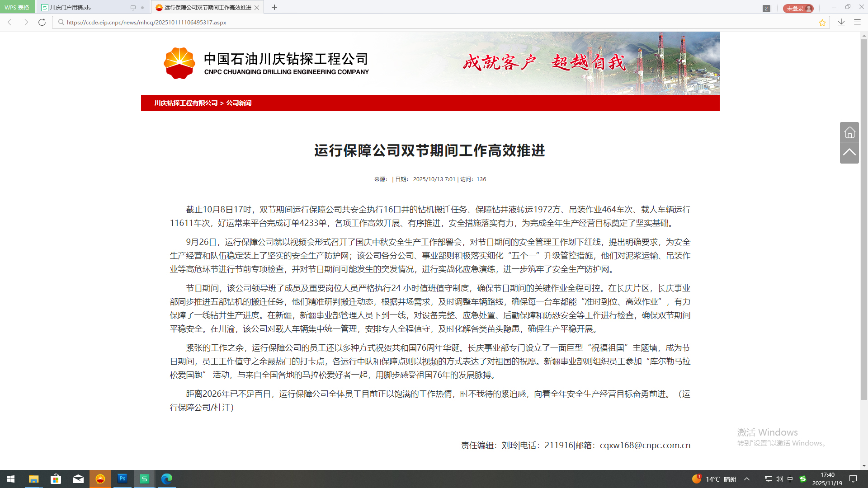Open a new tab with plus icon

pos(274,7)
